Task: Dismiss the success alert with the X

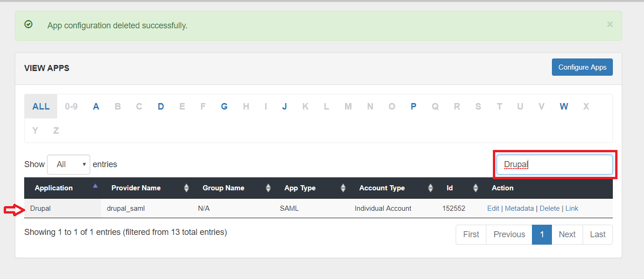Action: click(610, 25)
